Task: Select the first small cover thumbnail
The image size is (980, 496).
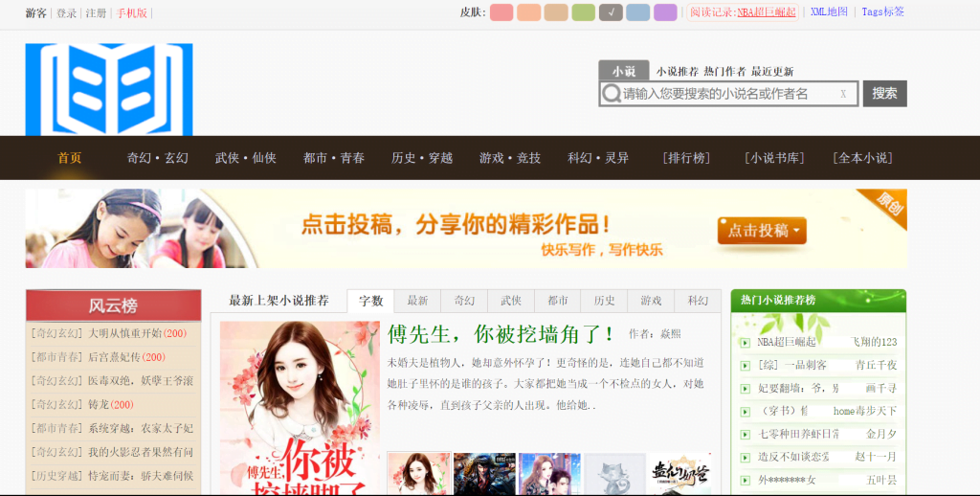Action: click(x=418, y=474)
